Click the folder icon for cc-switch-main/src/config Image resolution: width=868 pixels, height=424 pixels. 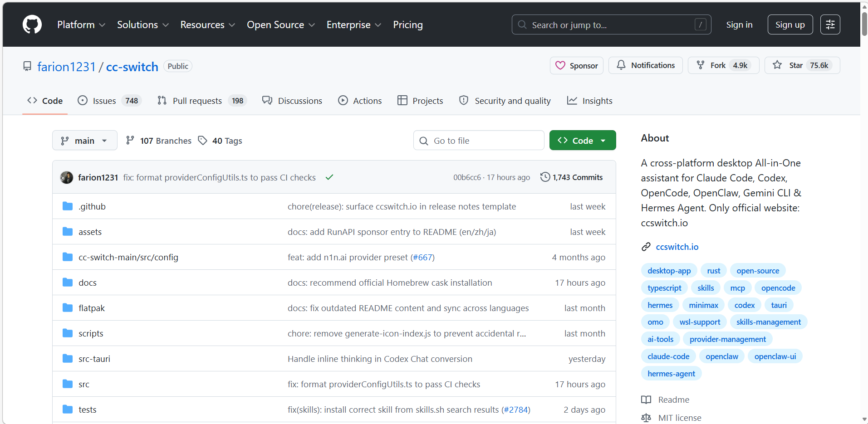point(68,257)
